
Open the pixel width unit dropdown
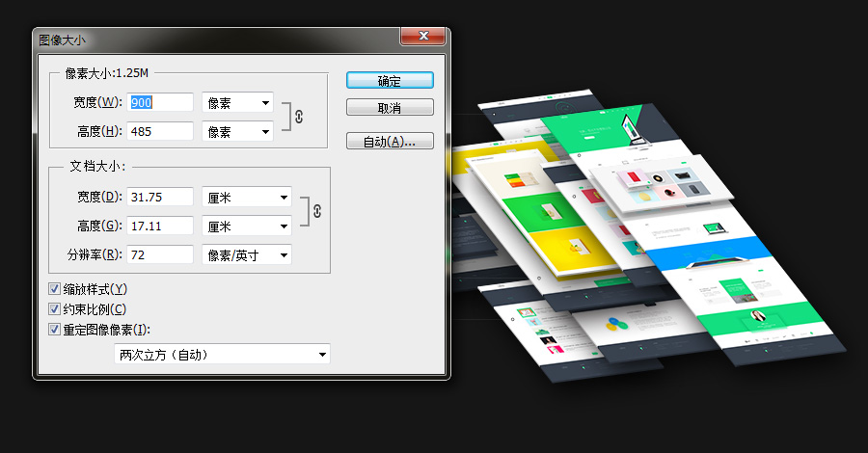coord(237,102)
